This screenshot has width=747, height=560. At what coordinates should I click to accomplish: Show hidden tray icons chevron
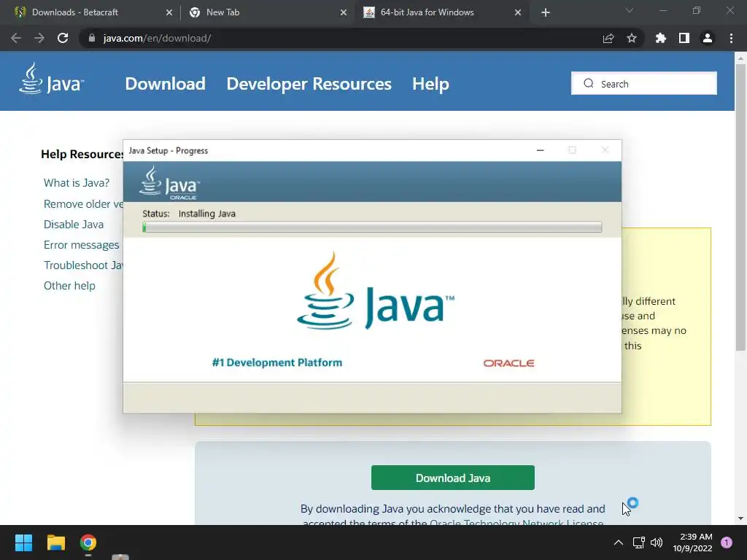click(x=619, y=542)
